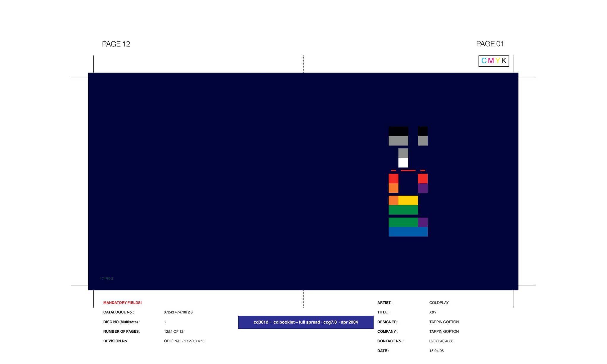Click the PAGE 01 label

coord(490,44)
